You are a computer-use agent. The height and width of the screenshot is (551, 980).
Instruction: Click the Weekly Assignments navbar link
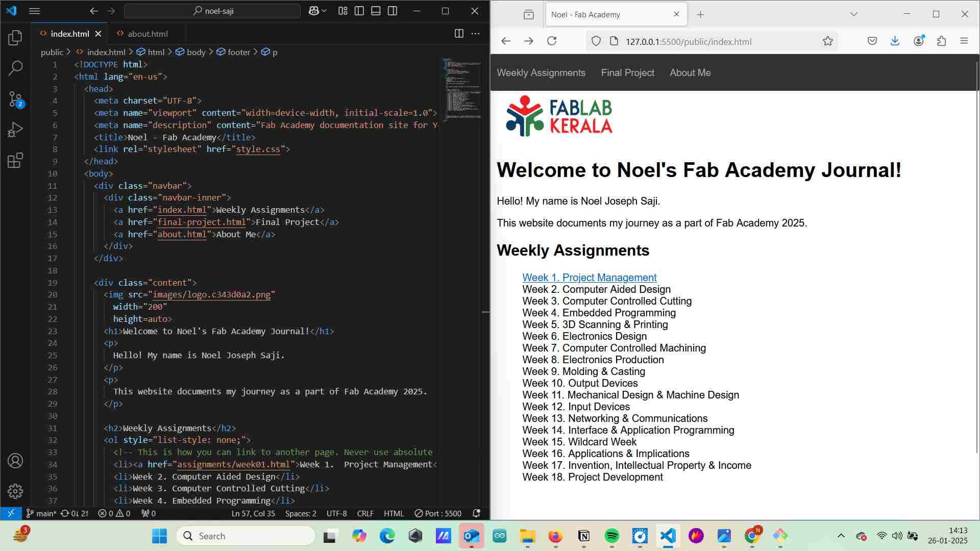(541, 72)
